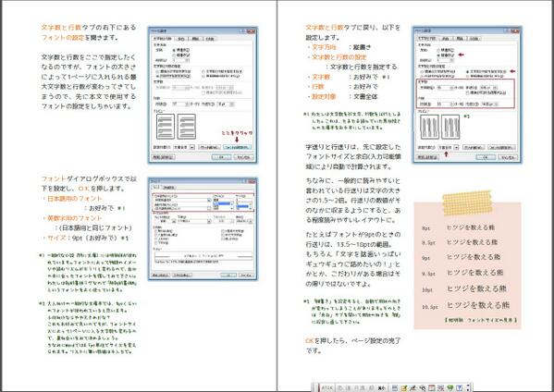The width and height of the screenshot is (554, 392).
Task: Click the '8pt ヒツジを数える熊' sample line
Action: click(x=459, y=227)
